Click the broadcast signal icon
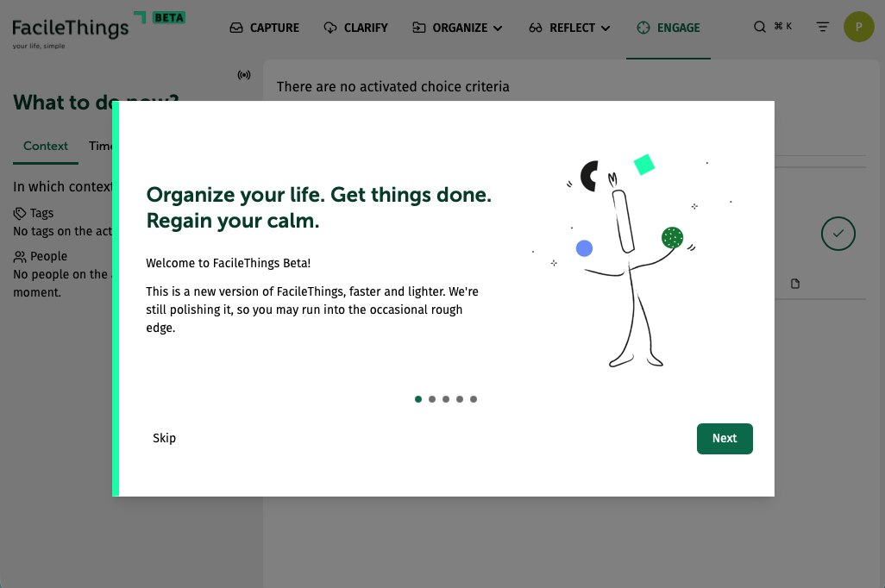Image resolution: width=885 pixels, height=588 pixels. point(244,75)
